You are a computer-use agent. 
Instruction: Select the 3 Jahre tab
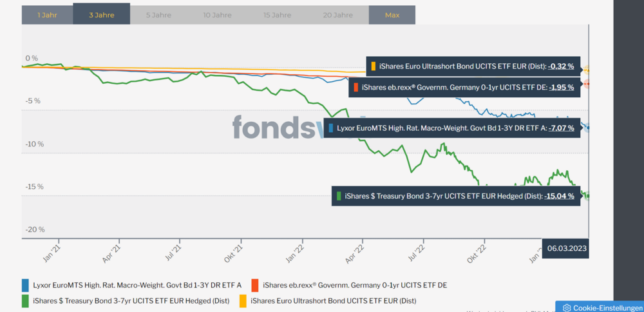100,14
